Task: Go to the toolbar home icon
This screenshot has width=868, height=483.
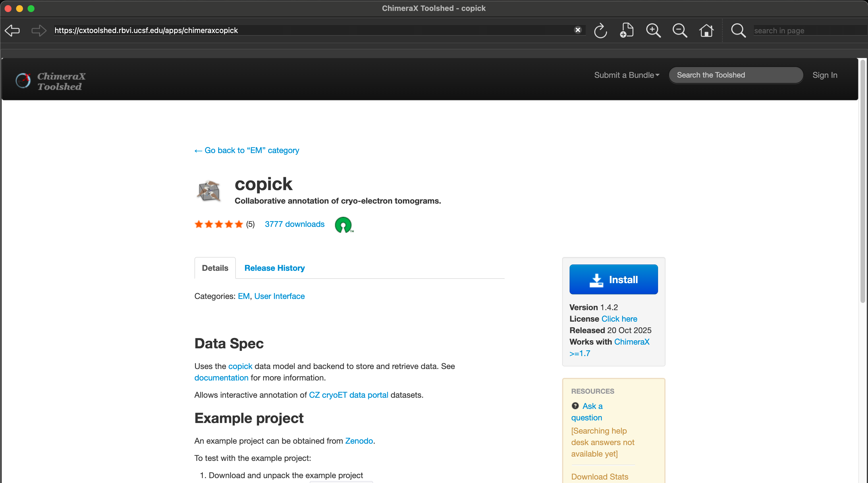Action: (x=706, y=31)
